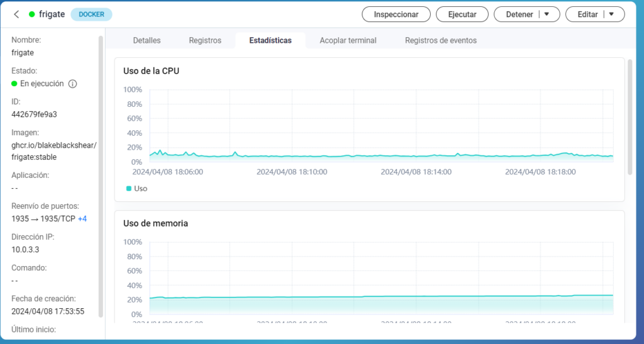Toggle the Uso legend marker in CPU chart
This screenshot has width=644, height=344.
[x=129, y=188]
